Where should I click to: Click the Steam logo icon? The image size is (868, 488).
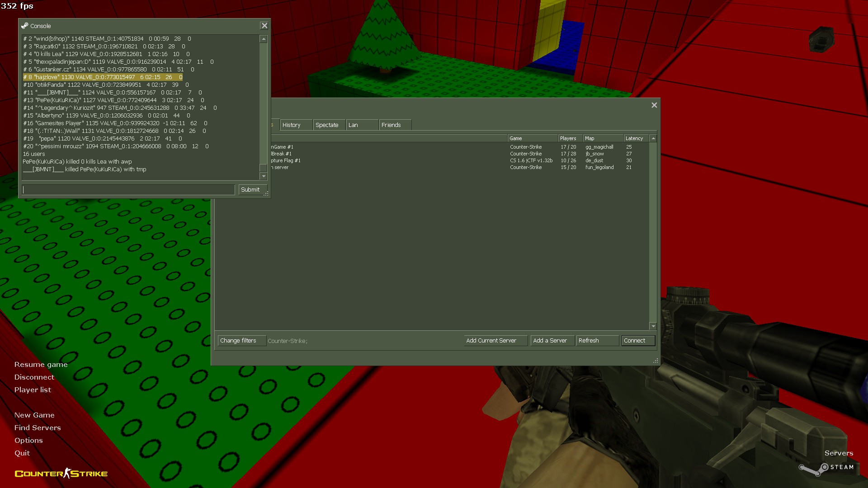tap(813, 469)
